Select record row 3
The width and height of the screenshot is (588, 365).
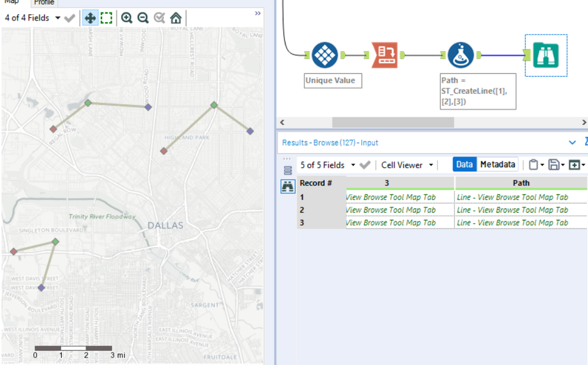pyautogui.click(x=321, y=223)
